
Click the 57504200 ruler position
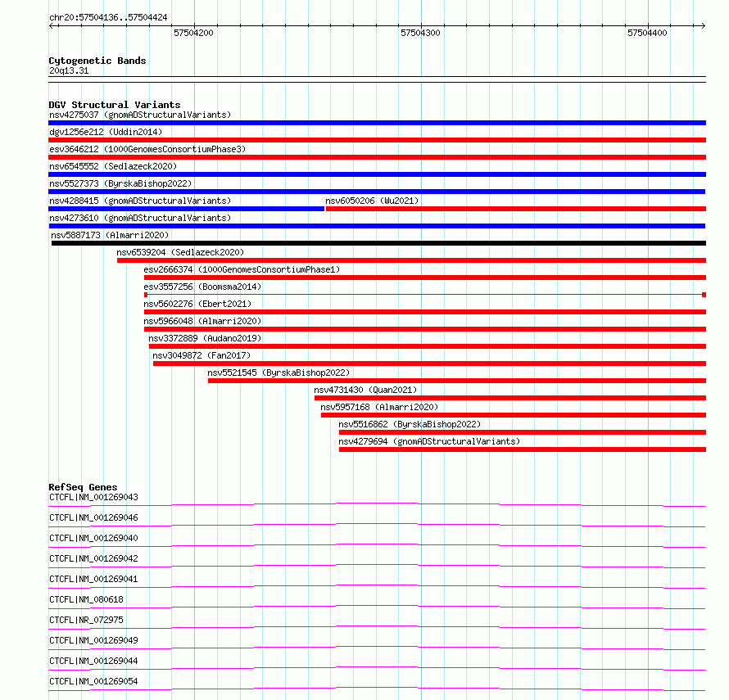tap(193, 33)
